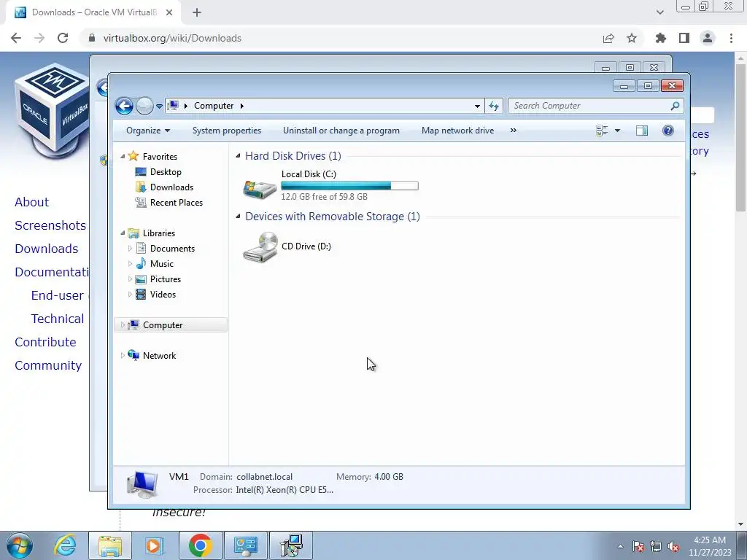Open System properties
This screenshot has width=747, height=560.
click(227, 131)
